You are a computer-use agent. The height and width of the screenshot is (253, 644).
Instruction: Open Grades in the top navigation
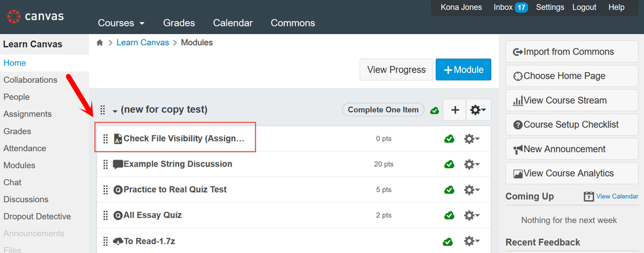(179, 23)
